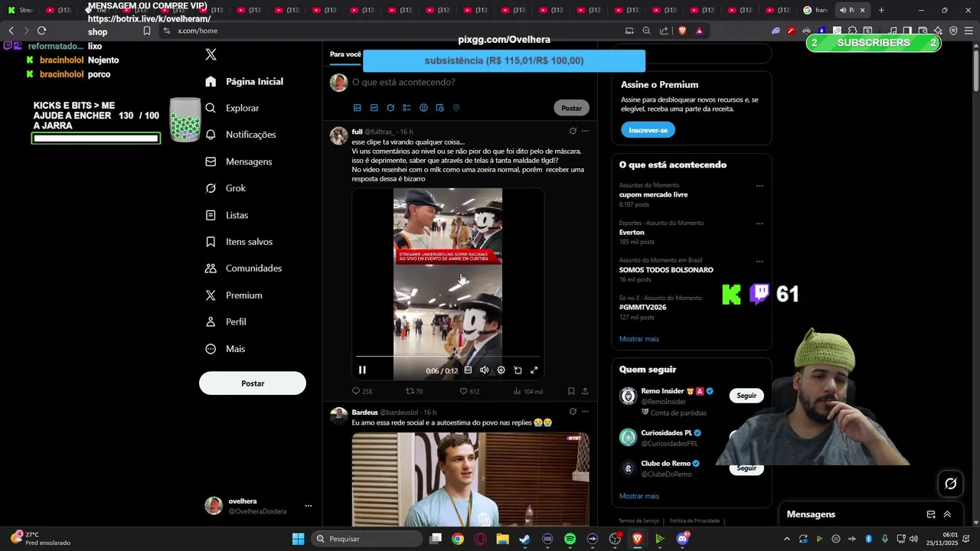
Task: Add an image to the new post
Action: coord(357,108)
